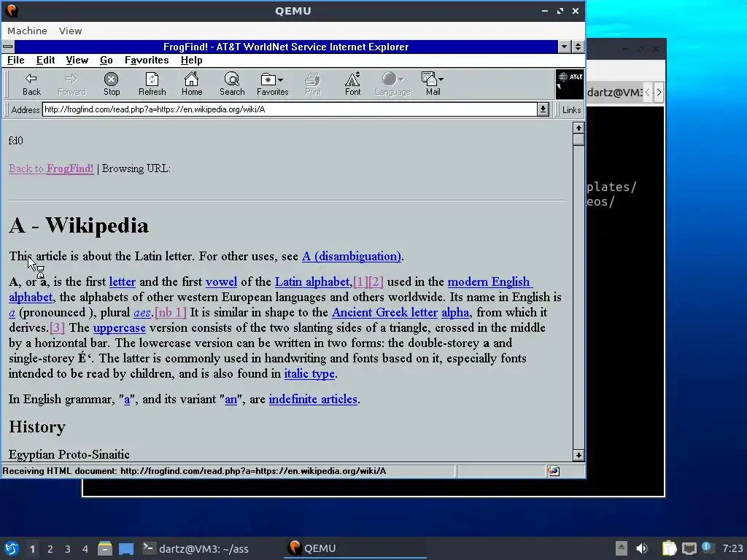Open the letter link

tap(122, 281)
